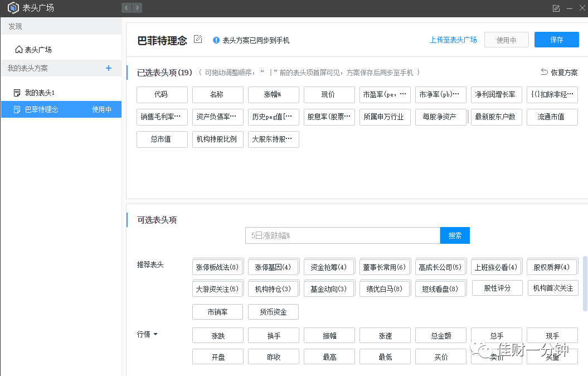This screenshot has width=588, height=376.
Task: Add the 涨速 quote header
Action: 385,335
